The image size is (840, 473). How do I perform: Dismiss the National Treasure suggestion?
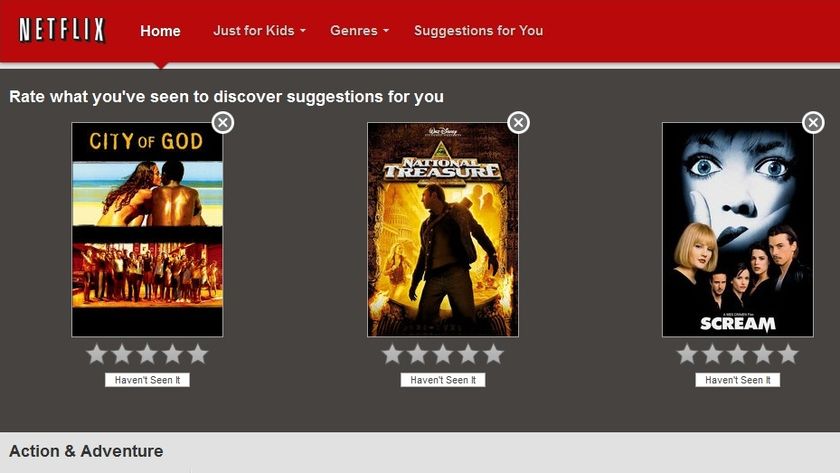point(518,123)
